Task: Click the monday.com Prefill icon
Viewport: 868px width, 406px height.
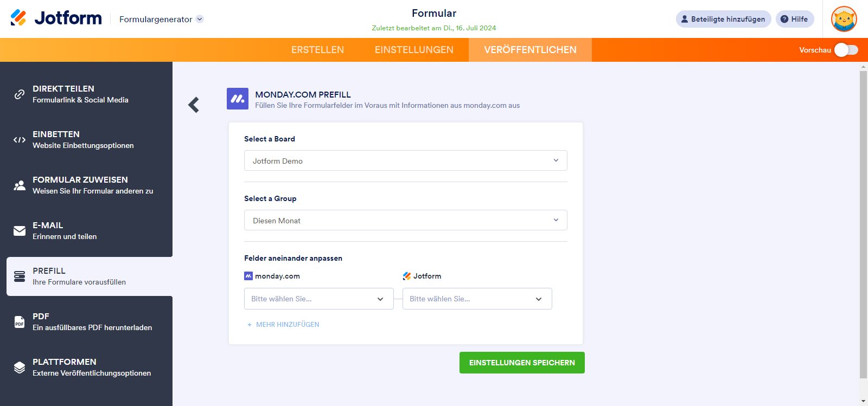Action: pos(238,99)
